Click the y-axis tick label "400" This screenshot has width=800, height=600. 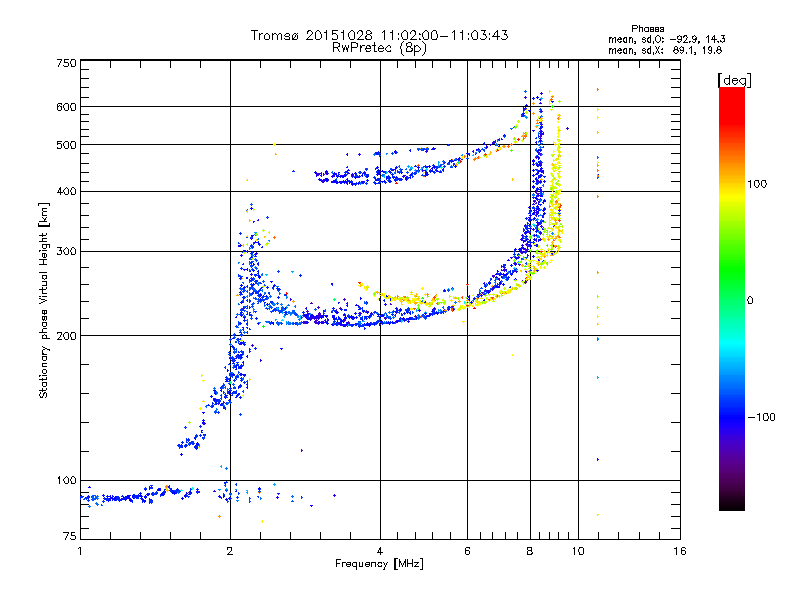66,191
